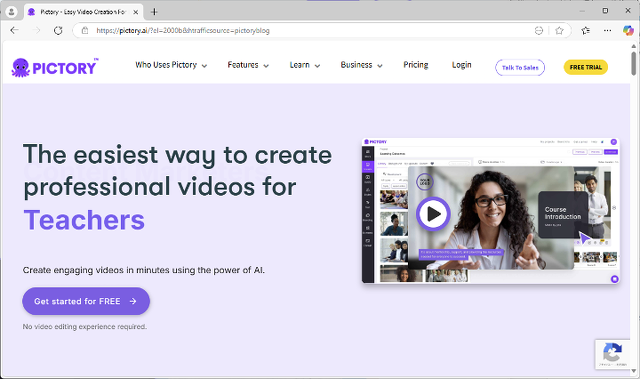Click the purple chat bubble in preview
The height and width of the screenshot is (379, 640).
point(614,279)
